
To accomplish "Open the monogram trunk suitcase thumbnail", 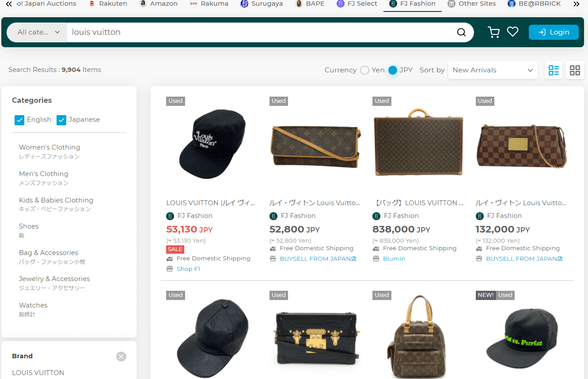I will [x=418, y=142].
